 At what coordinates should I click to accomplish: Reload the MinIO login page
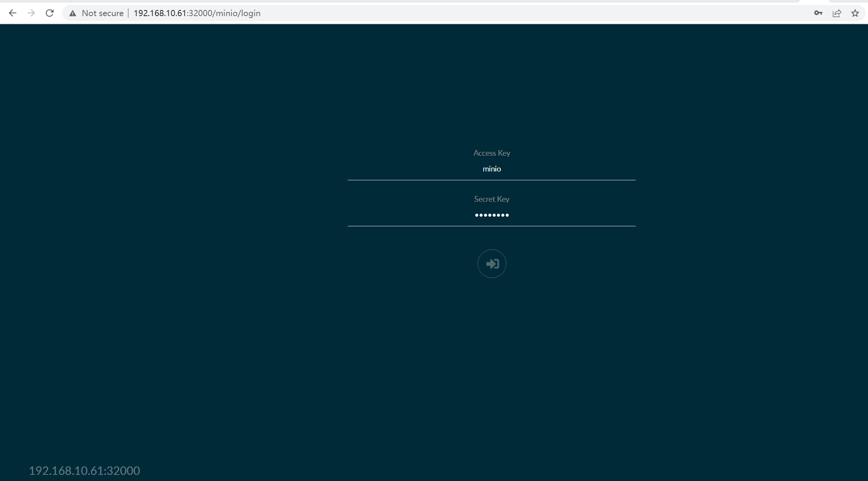[50, 13]
